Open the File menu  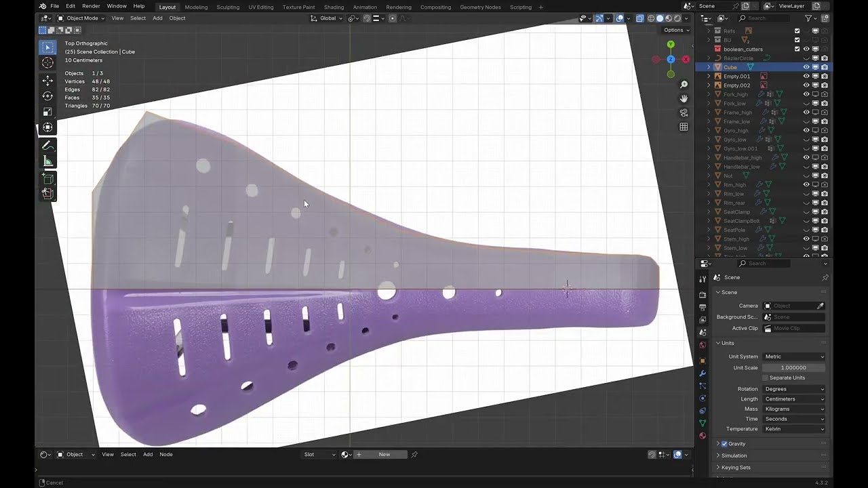pyautogui.click(x=54, y=6)
